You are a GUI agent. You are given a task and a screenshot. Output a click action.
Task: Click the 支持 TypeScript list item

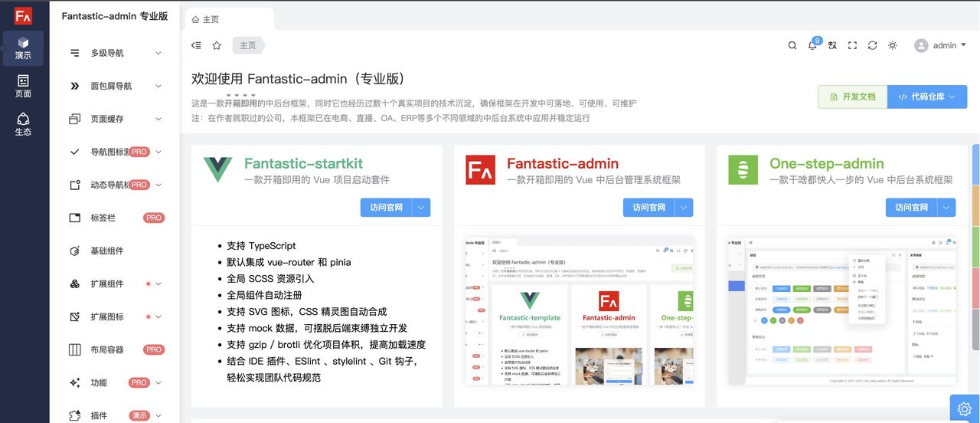pos(261,246)
